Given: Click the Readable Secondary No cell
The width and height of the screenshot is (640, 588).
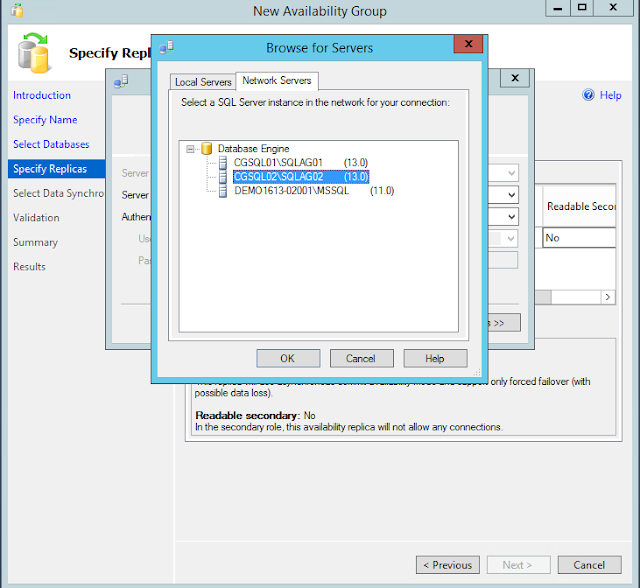Looking at the screenshot, I should coord(579,237).
